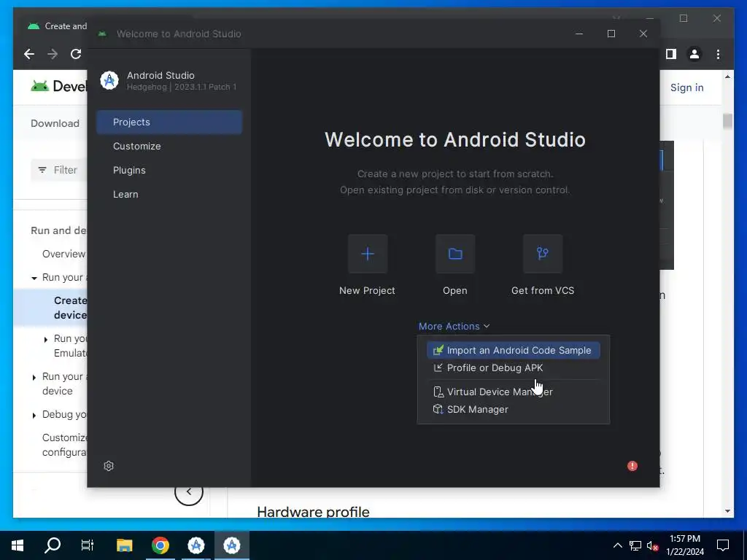747x560 pixels.
Task: Click the Profile or Debug APK icon
Action: coord(438,367)
